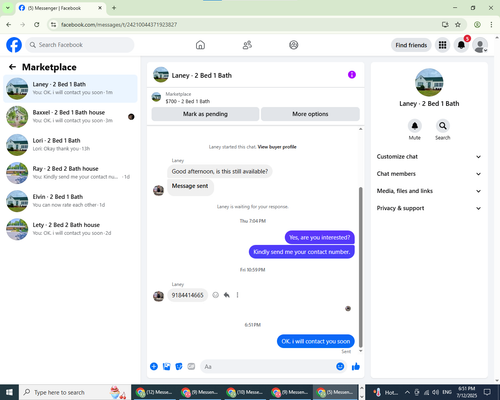Open more actions plus icon in composer

pos(154,367)
